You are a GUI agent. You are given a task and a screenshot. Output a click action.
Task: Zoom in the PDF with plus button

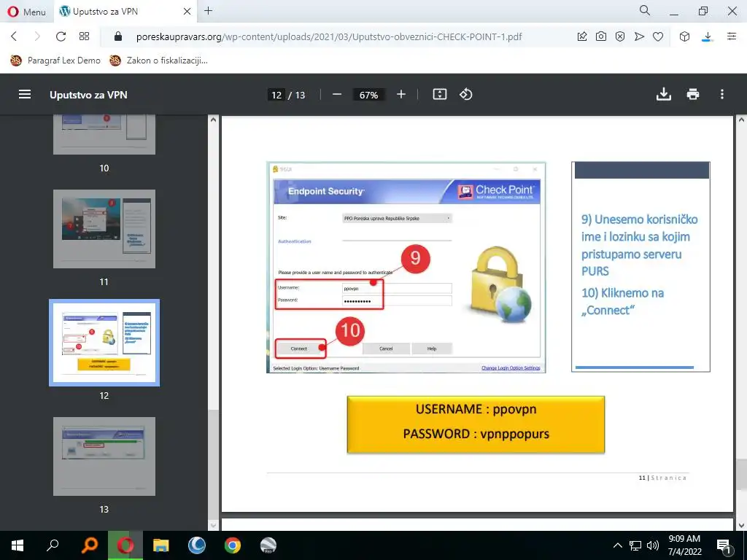click(401, 94)
